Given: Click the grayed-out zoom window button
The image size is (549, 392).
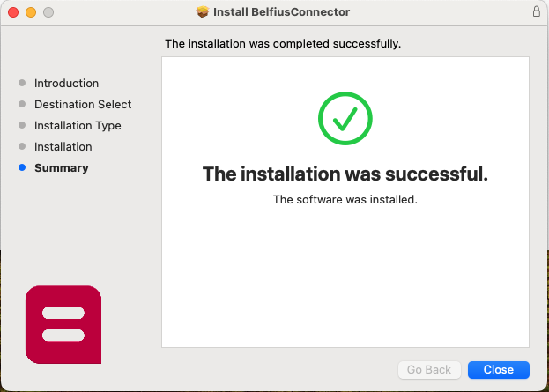Looking at the screenshot, I should (x=48, y=12).
